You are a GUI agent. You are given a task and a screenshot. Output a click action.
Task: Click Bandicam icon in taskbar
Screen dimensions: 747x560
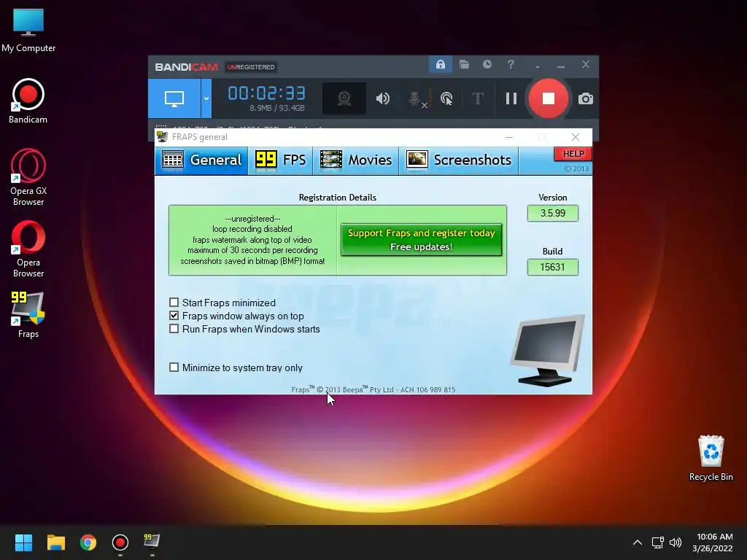click(120, 542)
